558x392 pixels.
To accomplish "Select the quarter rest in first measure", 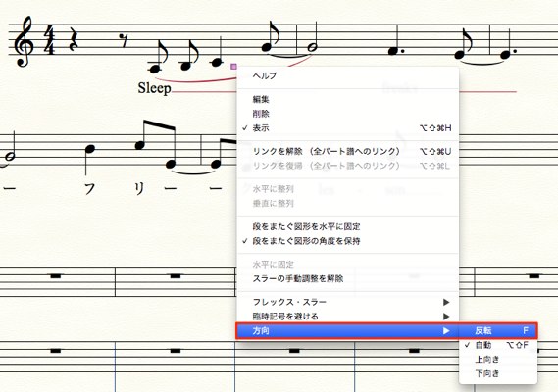I will pyautogui.click(x=74, y=39).
